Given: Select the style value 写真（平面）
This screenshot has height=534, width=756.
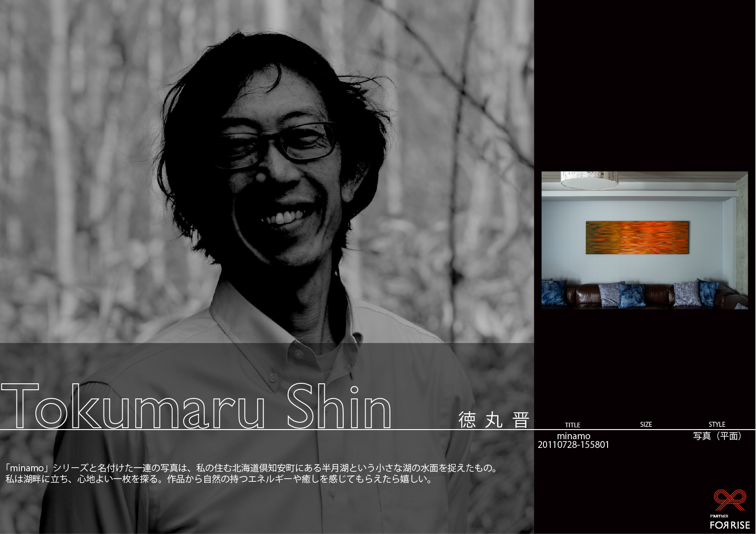Looking at the screenshot, I should (x=717, y=436).
